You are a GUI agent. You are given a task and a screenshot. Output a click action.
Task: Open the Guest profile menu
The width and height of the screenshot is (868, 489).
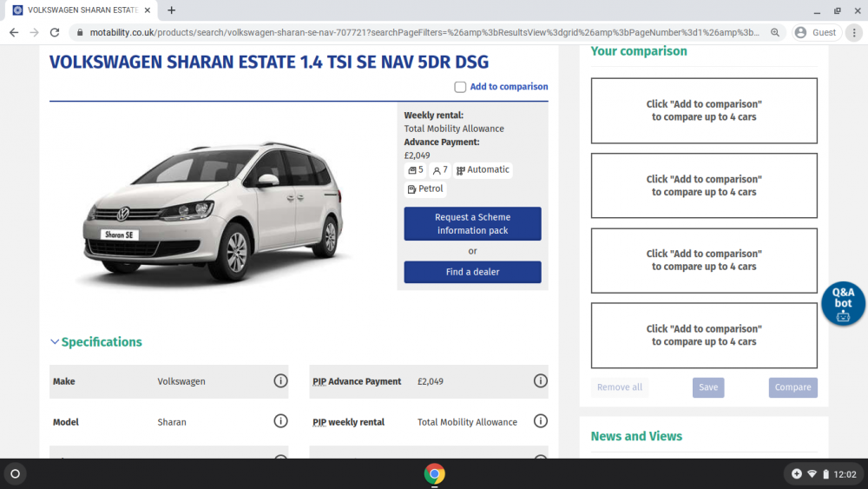tap(817, 33)
